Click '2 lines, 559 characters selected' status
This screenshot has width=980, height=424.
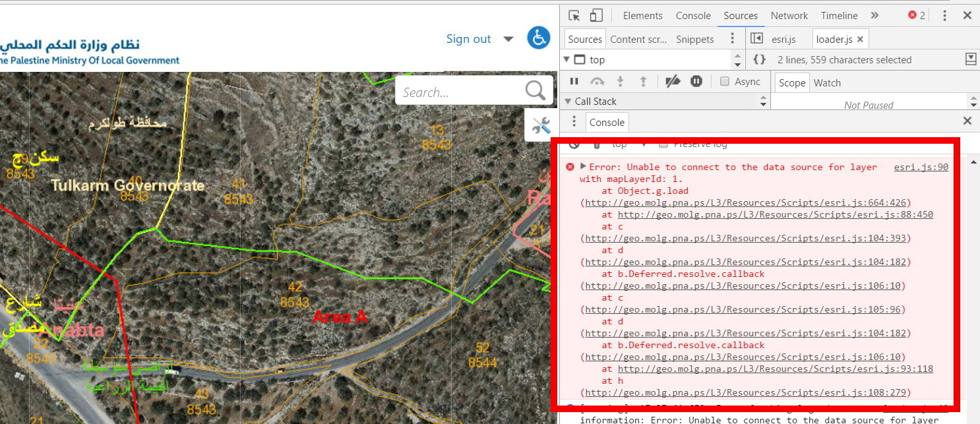point(844,59)
